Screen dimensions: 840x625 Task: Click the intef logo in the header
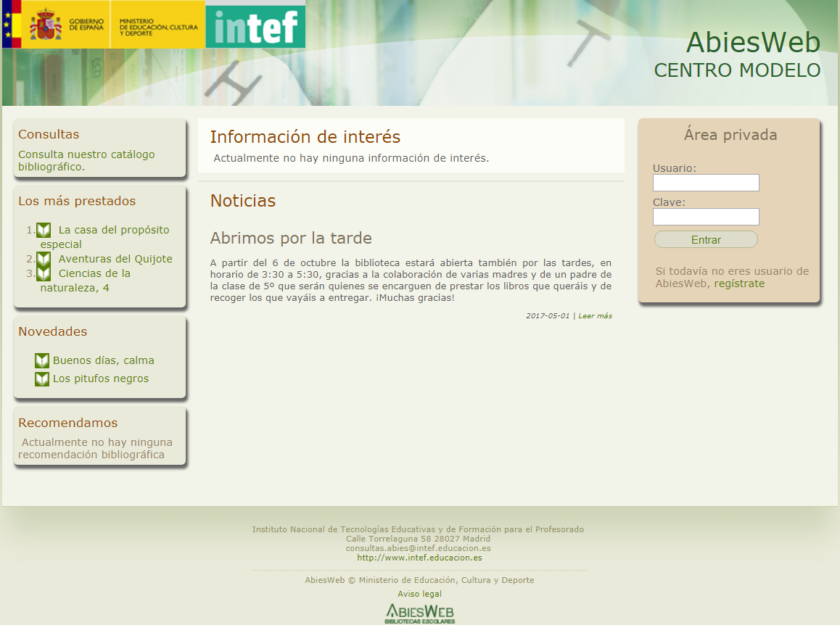click(255, 25)
